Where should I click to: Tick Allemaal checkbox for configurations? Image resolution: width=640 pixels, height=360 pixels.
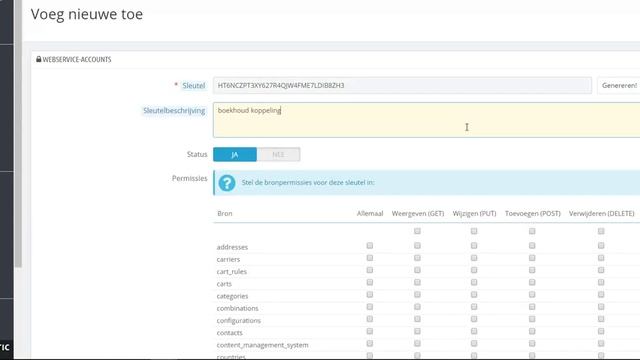pyautogui.click(x=370, y=319)
